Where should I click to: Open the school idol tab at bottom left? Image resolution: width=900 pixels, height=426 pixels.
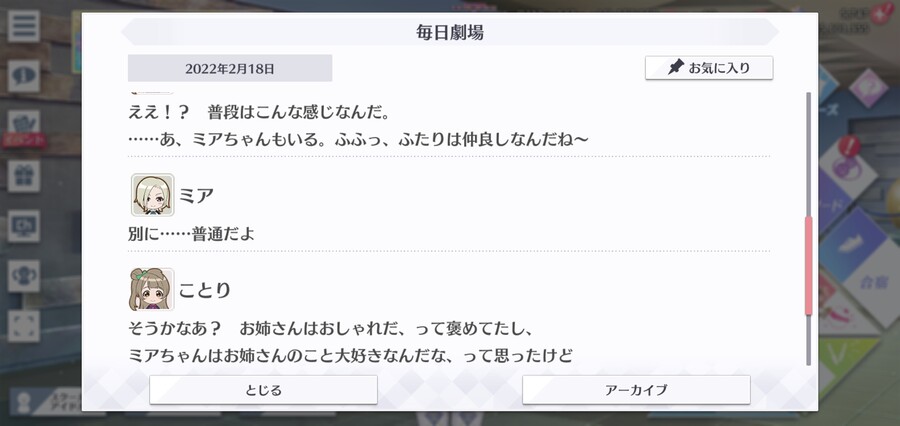(x=47, y=401)
